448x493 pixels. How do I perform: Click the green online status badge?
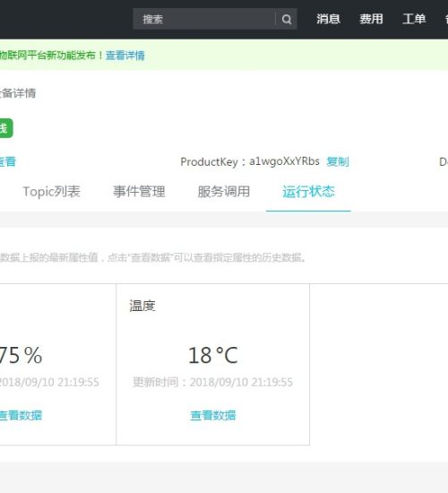tap(6, 128)
